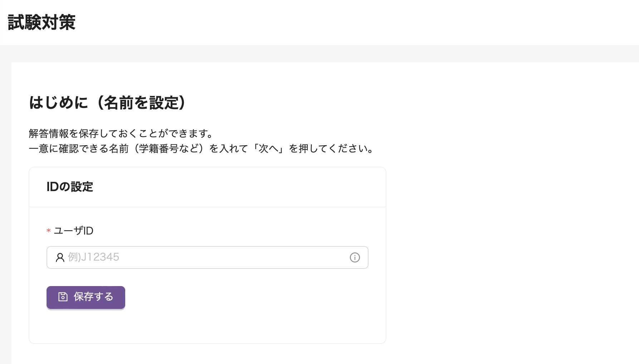The height and width of the screenshot is (364, 639).
Task: Click the circular info icon at field end
Action: 355,257
